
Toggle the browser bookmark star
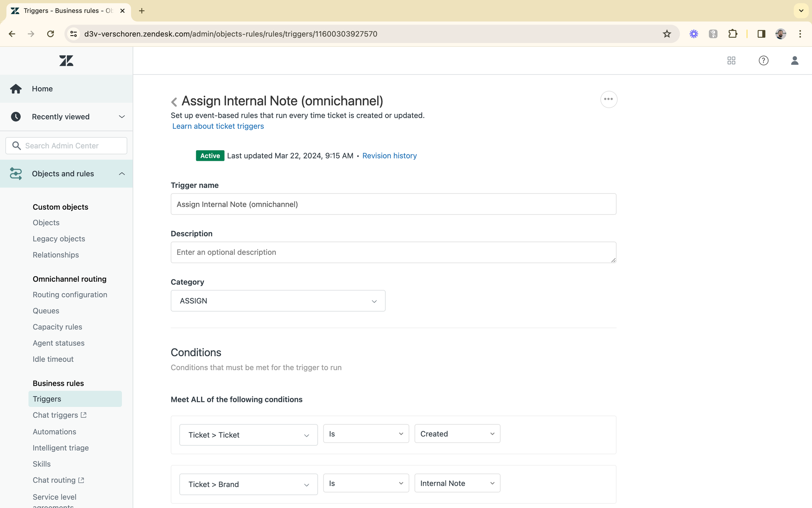pos(667,34)
